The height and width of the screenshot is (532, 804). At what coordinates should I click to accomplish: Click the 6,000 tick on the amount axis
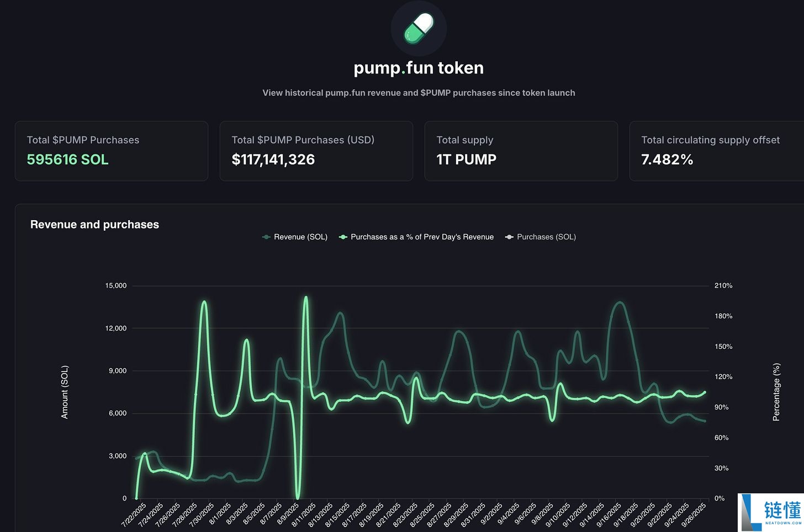118,413
